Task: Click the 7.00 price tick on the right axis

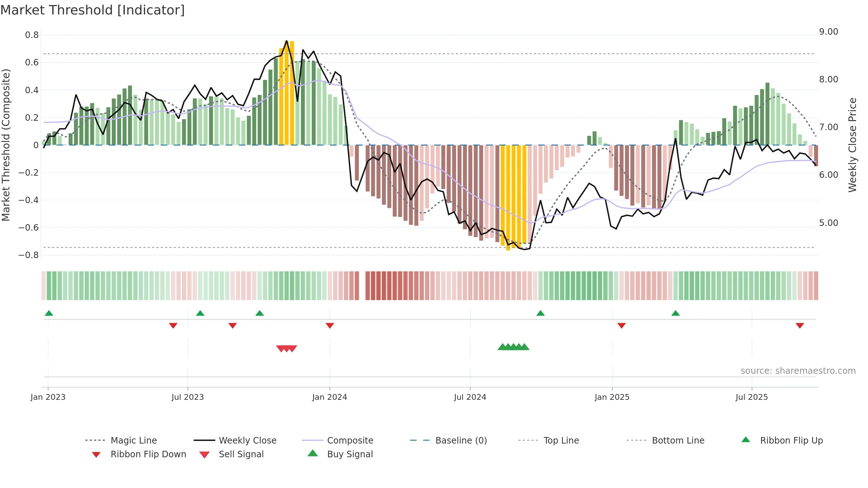Action: point(829,127)
